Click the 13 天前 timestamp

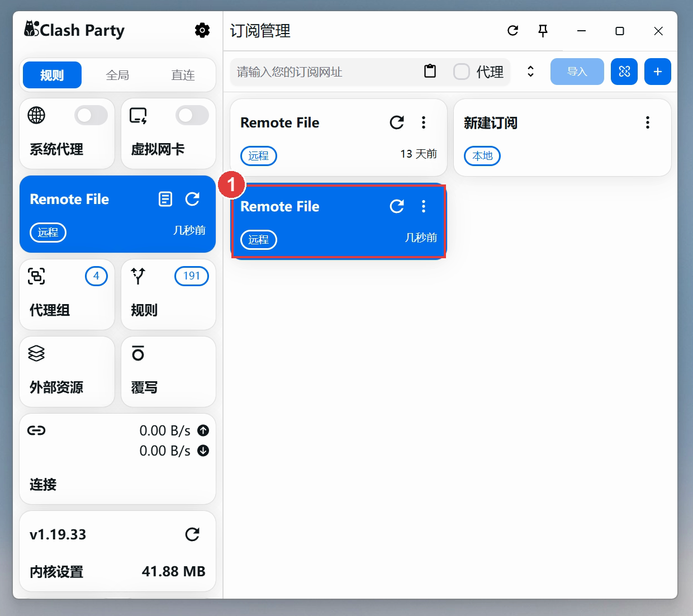click(419, 154)
